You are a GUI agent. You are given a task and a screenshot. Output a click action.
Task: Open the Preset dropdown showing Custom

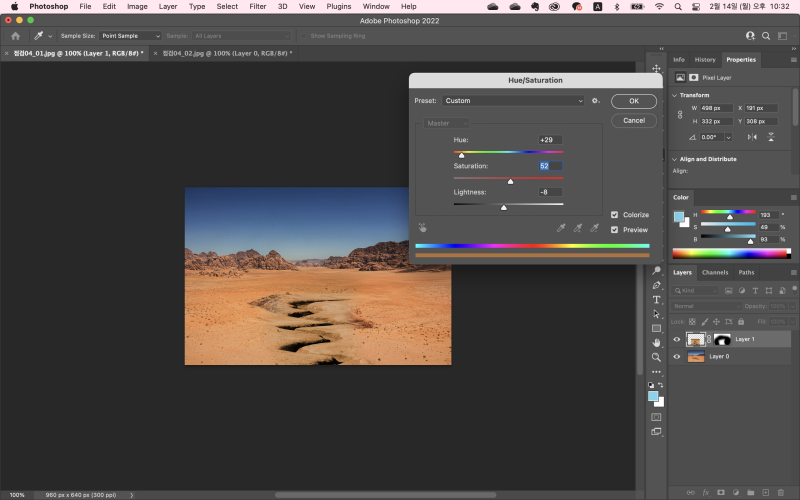click(x=514, y=101)
